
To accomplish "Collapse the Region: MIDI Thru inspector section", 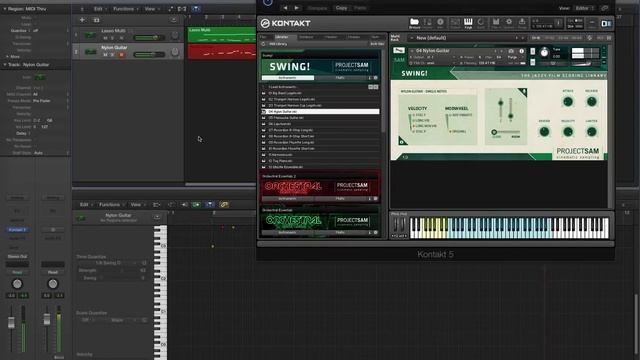I will [4, 9].
